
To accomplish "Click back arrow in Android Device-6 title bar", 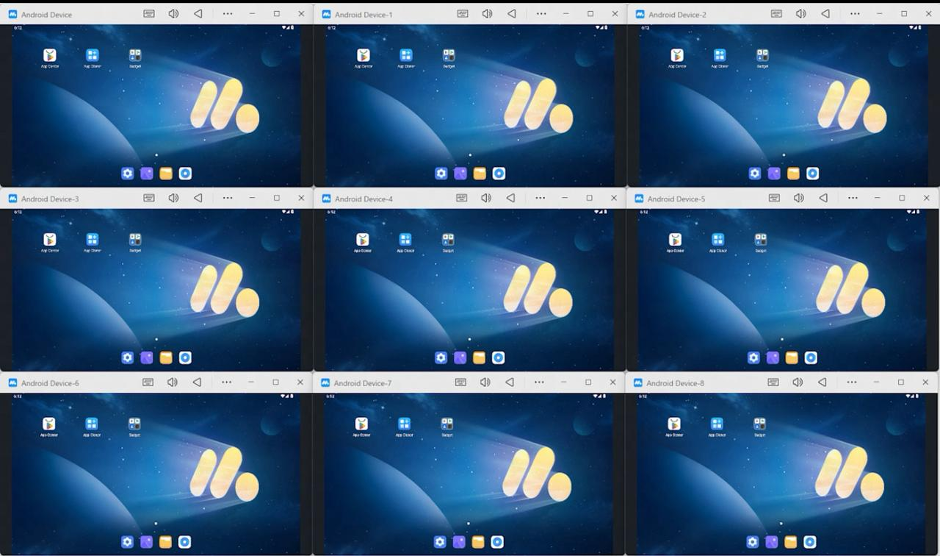I will point(197,382).
